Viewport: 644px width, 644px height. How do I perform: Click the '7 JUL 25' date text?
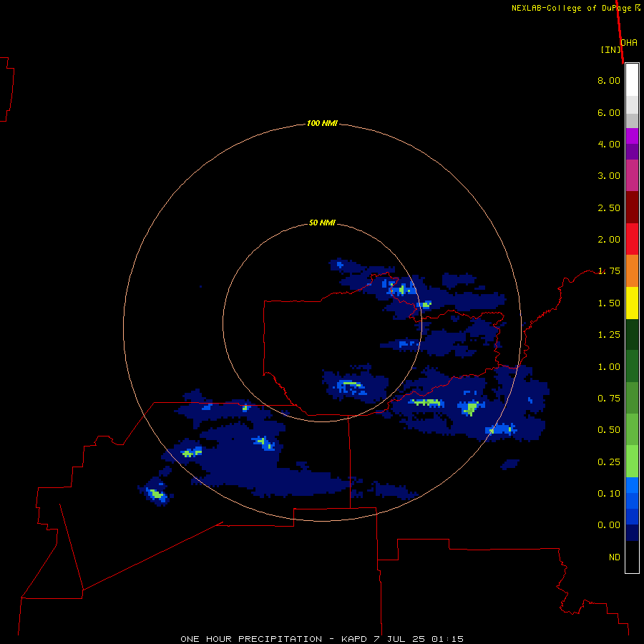pyautogui.click(x=399, y=639)
